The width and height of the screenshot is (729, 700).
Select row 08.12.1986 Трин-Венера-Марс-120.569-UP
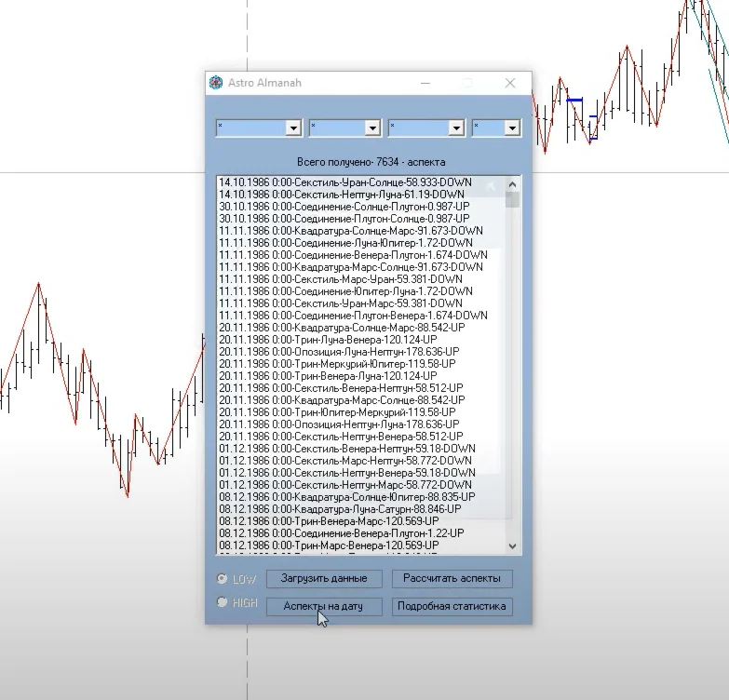pos(361,520)
